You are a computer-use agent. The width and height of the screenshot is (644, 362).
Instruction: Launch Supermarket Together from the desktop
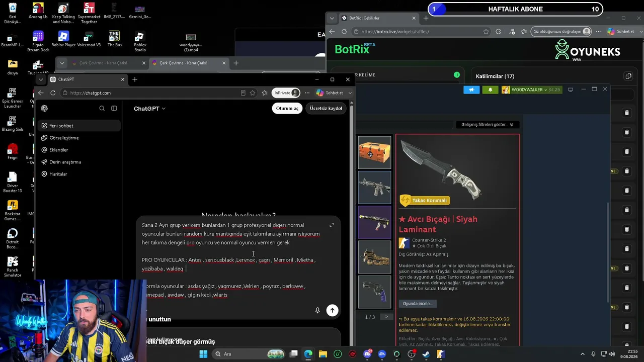coord(89,13)
